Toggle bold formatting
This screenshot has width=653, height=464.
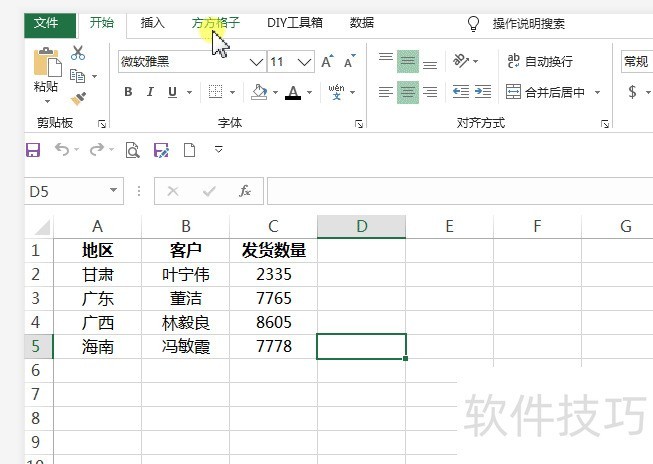pyautogui.click(x=128, y=92)
